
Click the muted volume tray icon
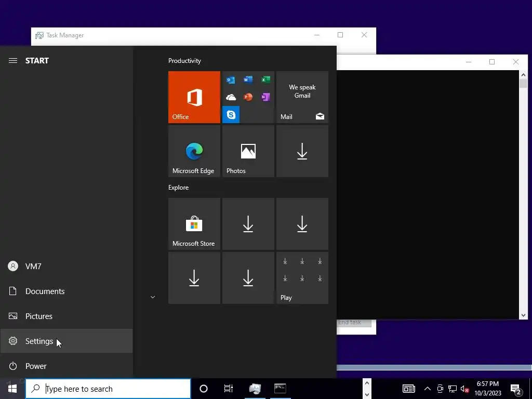click(464, 389)
